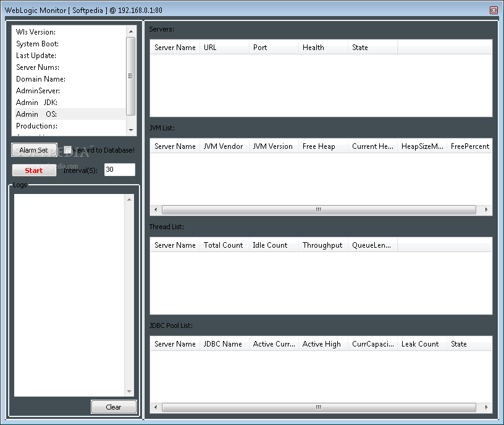Click the Alarm Set button

(34, 150)
